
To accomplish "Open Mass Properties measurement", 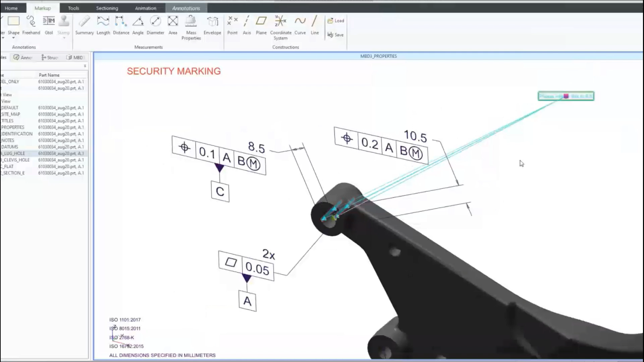I will click(191, 28).
